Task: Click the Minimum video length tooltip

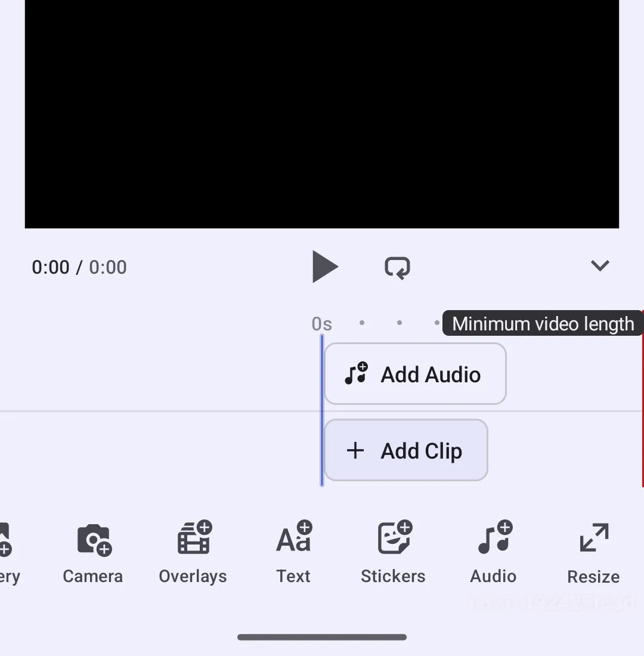Action: point(542,323)
